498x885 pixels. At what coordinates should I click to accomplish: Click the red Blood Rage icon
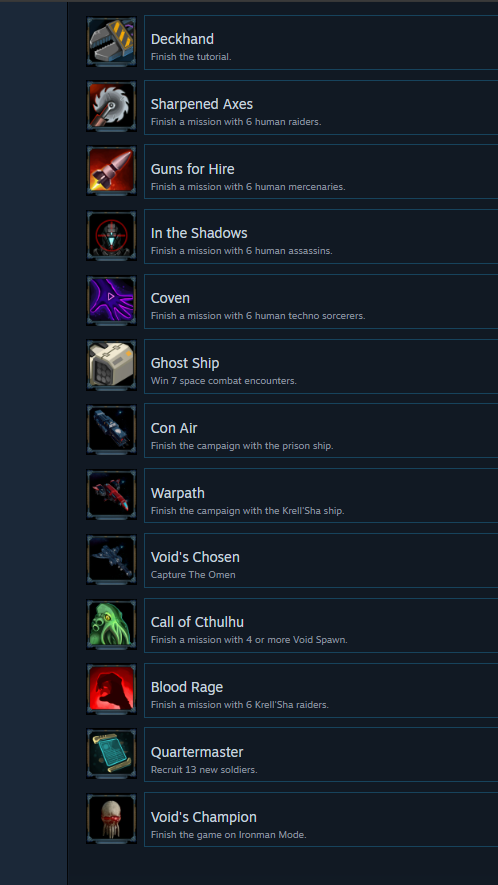pos(111,690)
